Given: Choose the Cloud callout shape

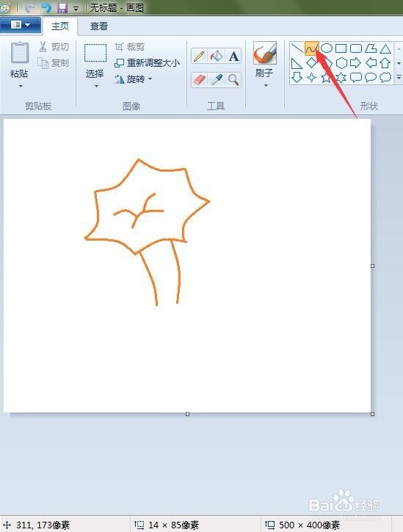Looking at the screenshot, I should click(x=385, y=77).
